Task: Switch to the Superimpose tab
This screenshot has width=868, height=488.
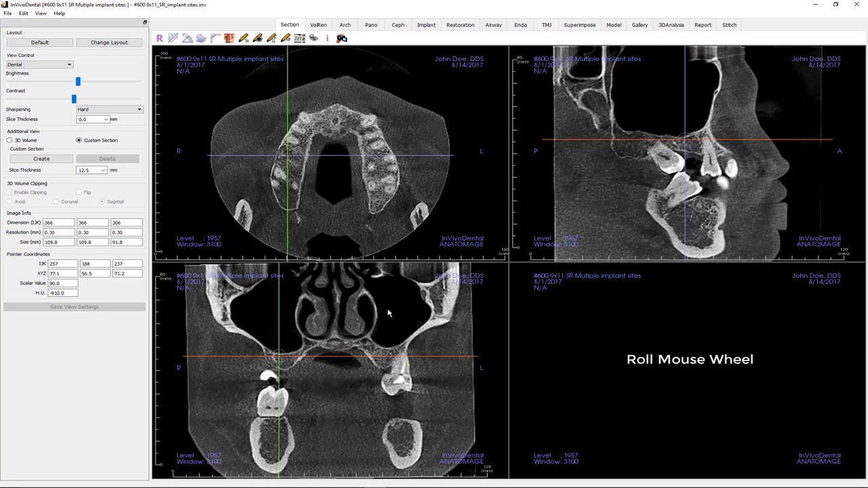Action: (x=580, y=25)
